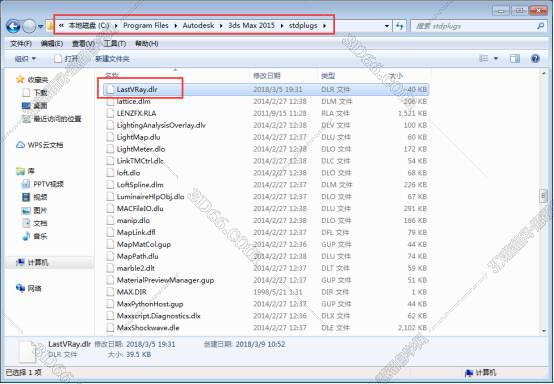Open 视频 library

click(x=40, y=197)
